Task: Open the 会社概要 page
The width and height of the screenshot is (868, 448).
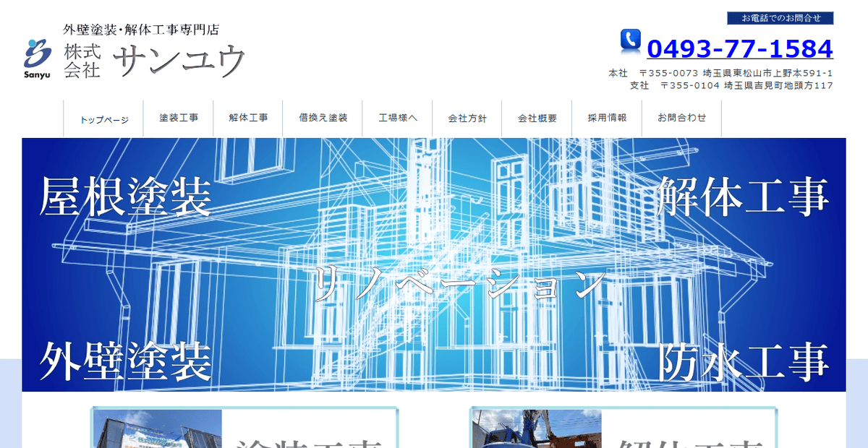Action: 537,117
